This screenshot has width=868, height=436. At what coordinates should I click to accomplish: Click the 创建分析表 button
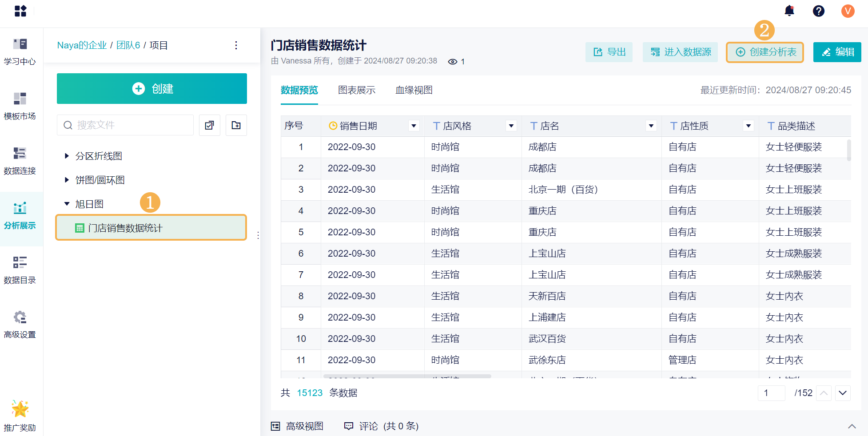[765, 52]
